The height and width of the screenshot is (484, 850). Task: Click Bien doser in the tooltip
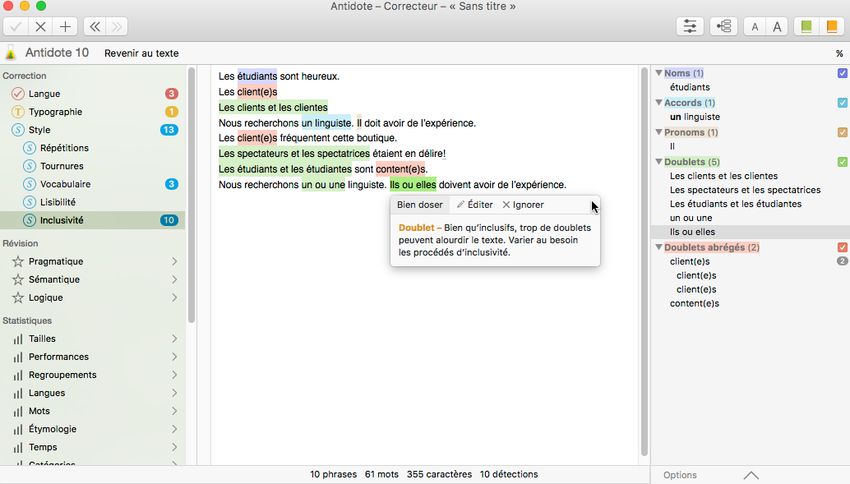[x=420, y=205]
